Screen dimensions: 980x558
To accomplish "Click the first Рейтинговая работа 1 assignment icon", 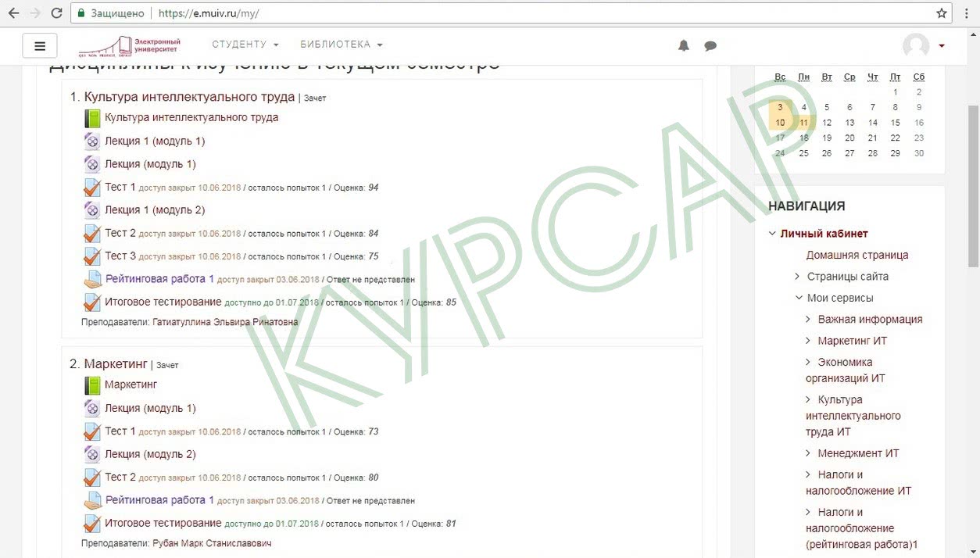I will pos(92,280).
